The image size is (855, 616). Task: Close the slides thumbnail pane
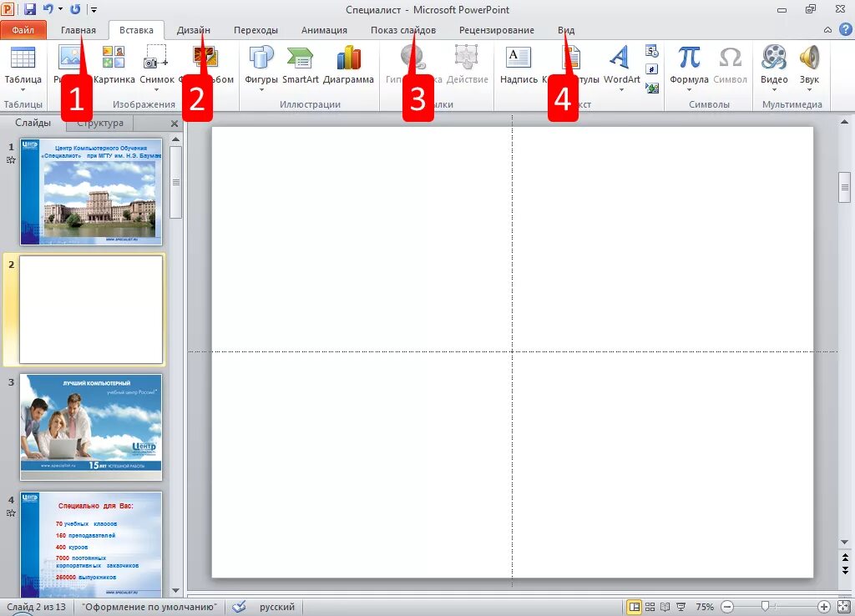pyautogui.click(x=175, y=124)
